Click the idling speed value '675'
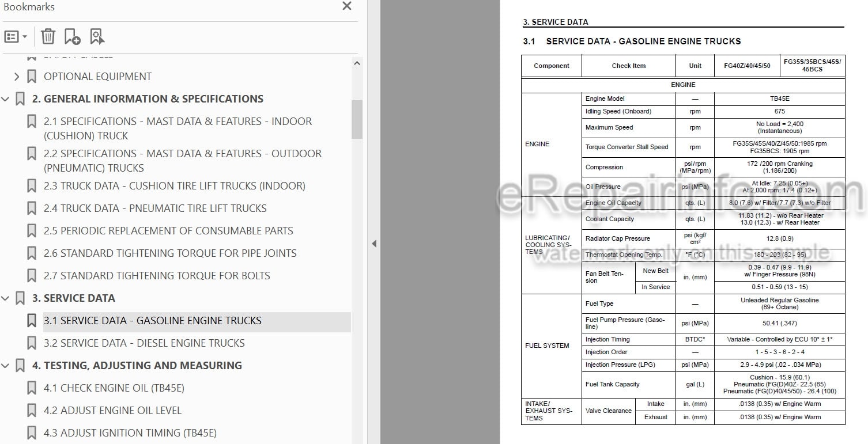The width and height of the screenshot is (868, 444). coord(780,112)
